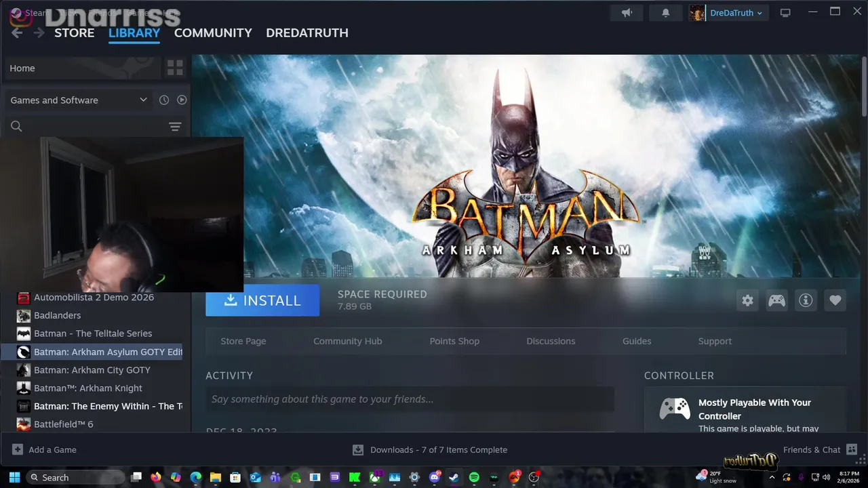Open the DREDATRUTH profile tab

point(307,33)
